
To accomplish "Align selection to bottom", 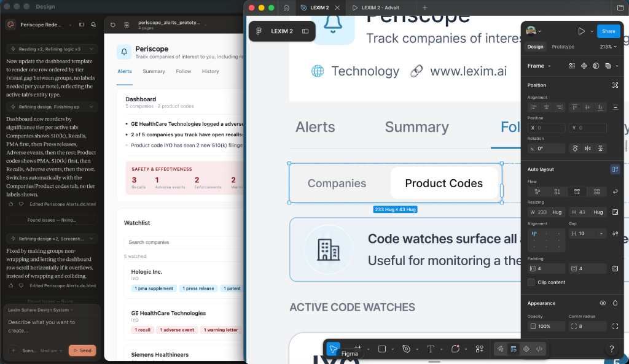I will tap(600, 107).
